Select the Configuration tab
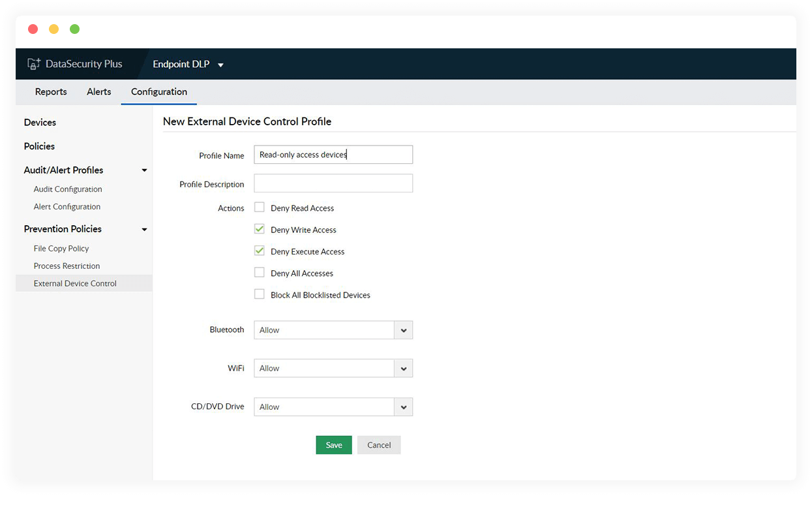Viewport: 812px width, 526px height. click(159, 92)
